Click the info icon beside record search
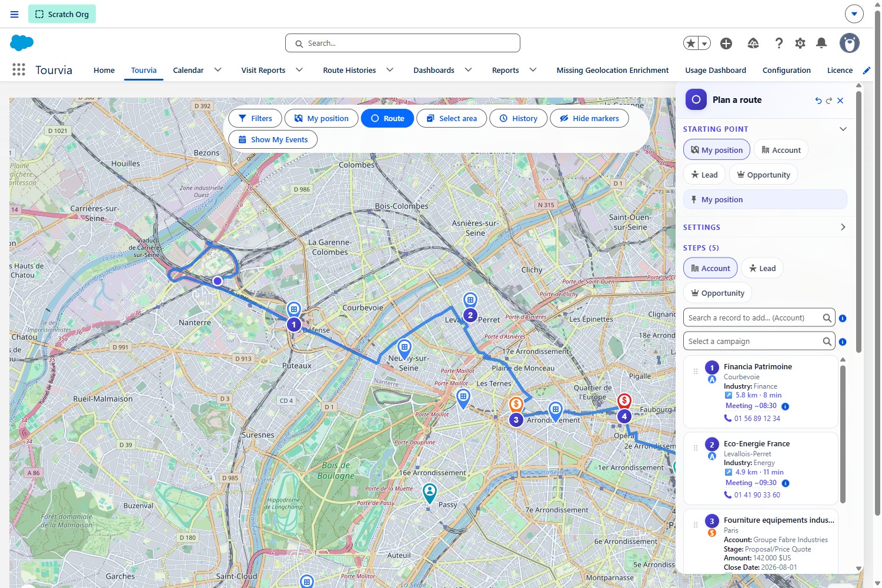The height and width of the screenshot is (588, 882). (x=843, y=318)
